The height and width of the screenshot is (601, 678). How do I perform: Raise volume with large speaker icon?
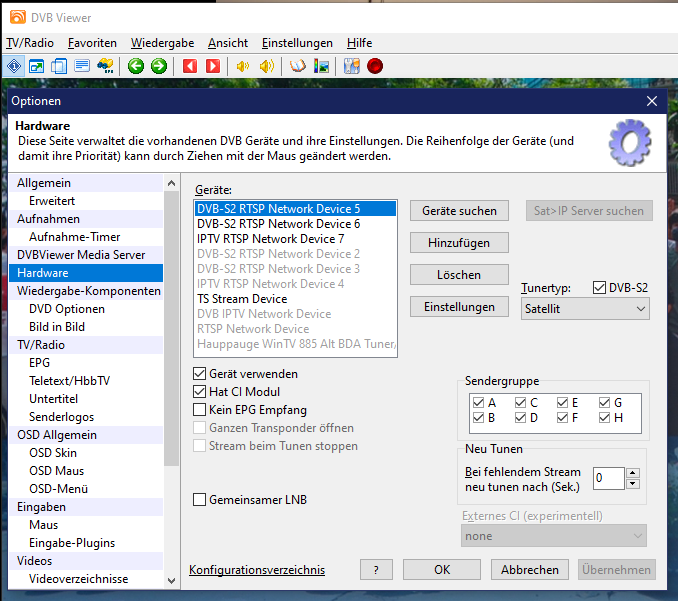click(266, 66)
